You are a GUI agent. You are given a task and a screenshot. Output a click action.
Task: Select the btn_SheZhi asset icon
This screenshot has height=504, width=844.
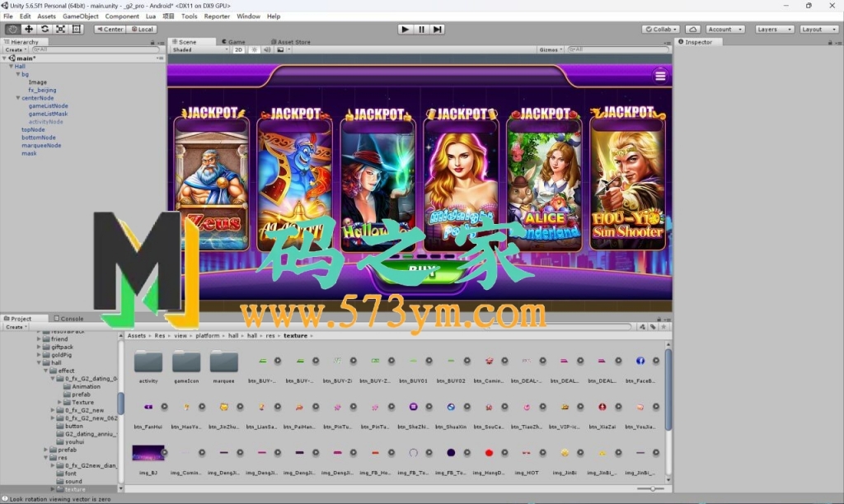pos(413,407)
